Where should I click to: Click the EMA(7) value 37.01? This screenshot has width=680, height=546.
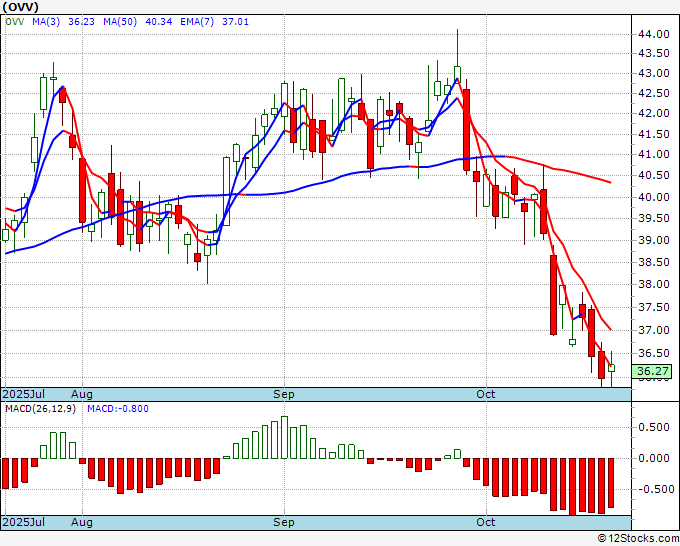tap(235, 22)
